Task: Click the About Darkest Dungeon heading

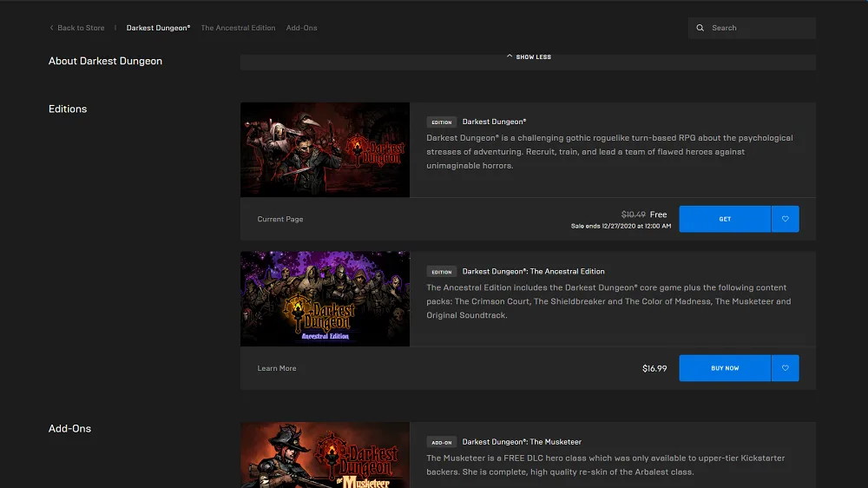Action: (105, 61)
